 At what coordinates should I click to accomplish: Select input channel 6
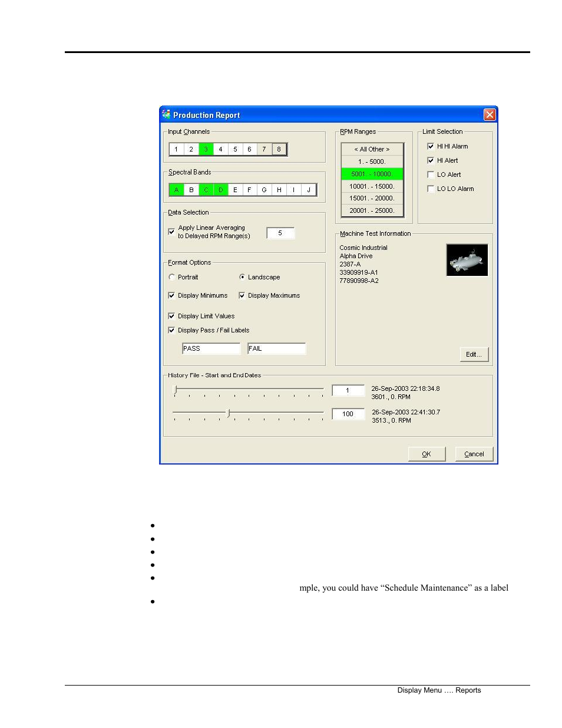point(249,150)
